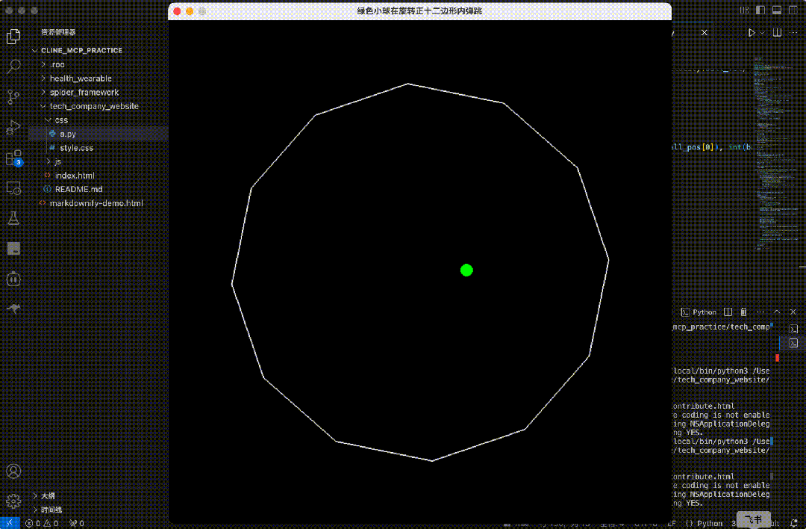Expand the spider_framework folder
807x529 pixels.
[84, 92]
